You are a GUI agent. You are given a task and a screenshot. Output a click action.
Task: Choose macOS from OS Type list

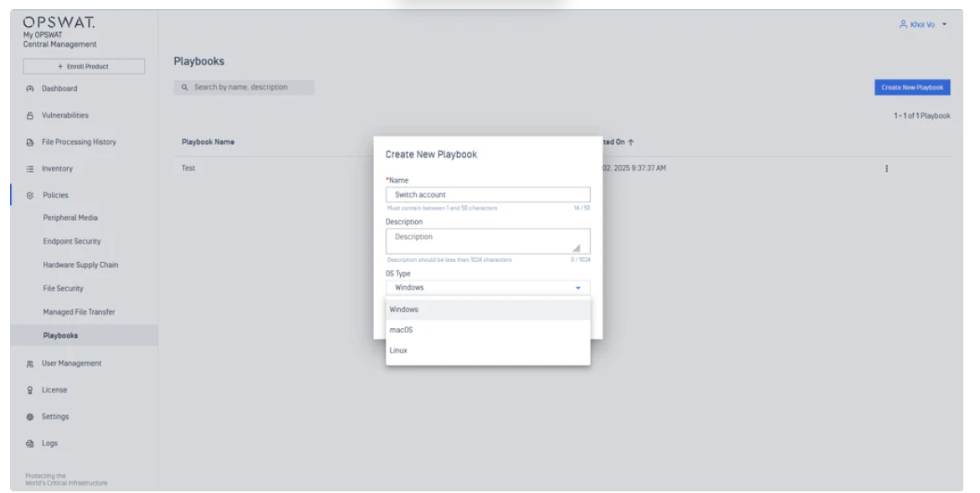tap(488, 330)
